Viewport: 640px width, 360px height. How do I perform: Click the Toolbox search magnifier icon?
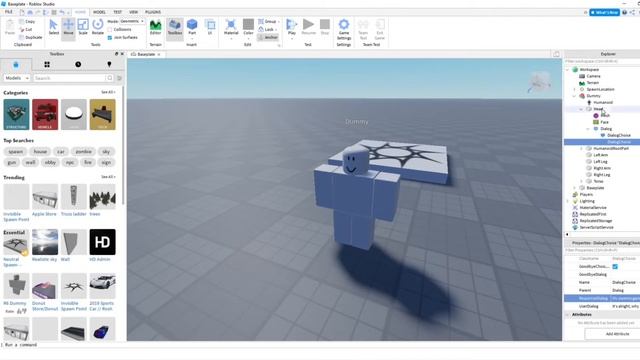point(109,78)
